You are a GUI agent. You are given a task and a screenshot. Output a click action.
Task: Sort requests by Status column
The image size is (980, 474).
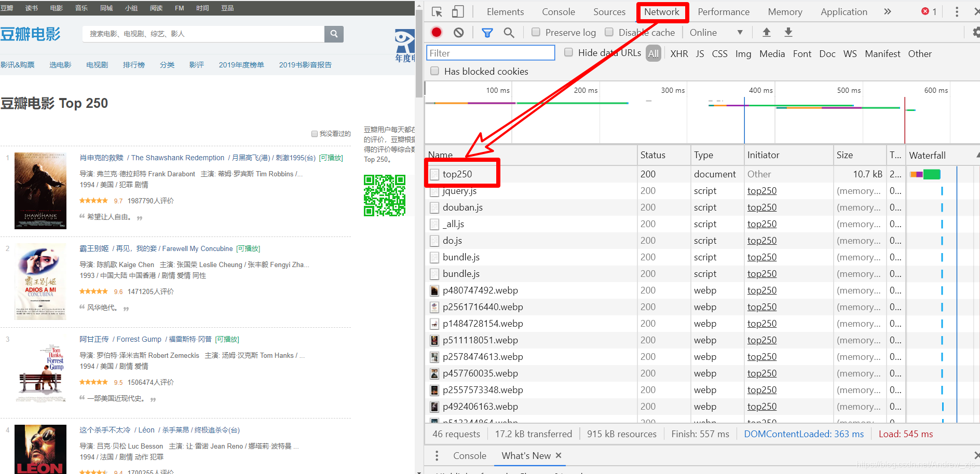pos(664,155)
